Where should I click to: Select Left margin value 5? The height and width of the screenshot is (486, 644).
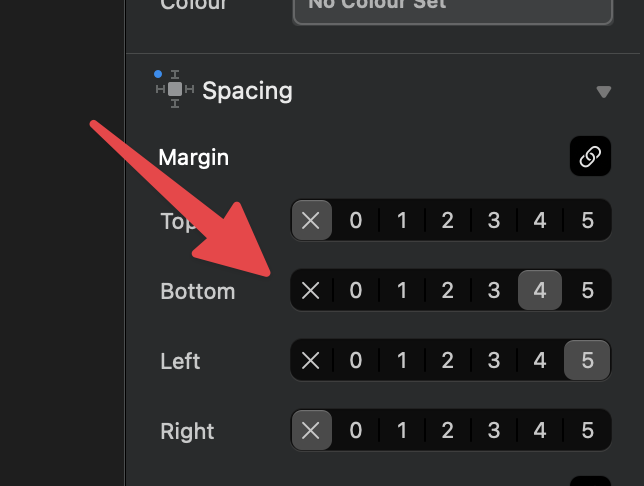point(587,361)
